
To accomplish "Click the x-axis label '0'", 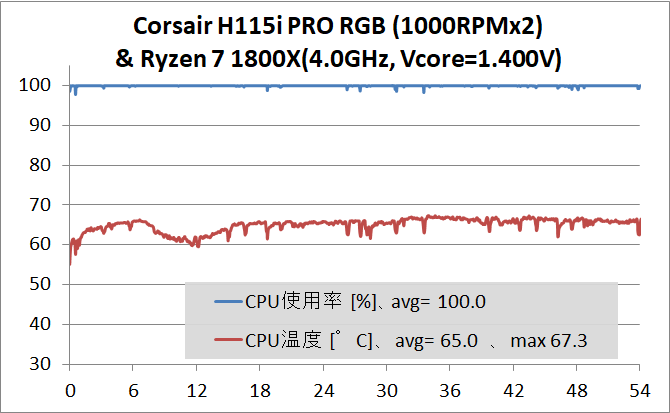I will pos(71,391).
